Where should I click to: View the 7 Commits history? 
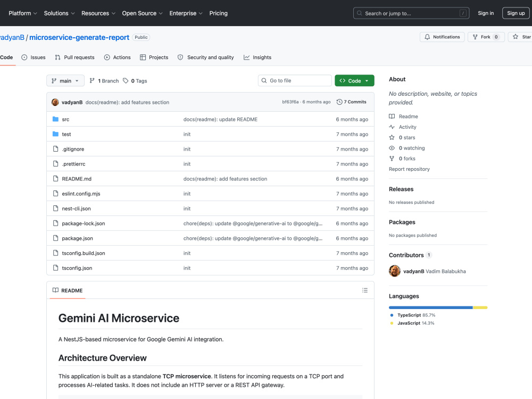(x=351, y=102)
